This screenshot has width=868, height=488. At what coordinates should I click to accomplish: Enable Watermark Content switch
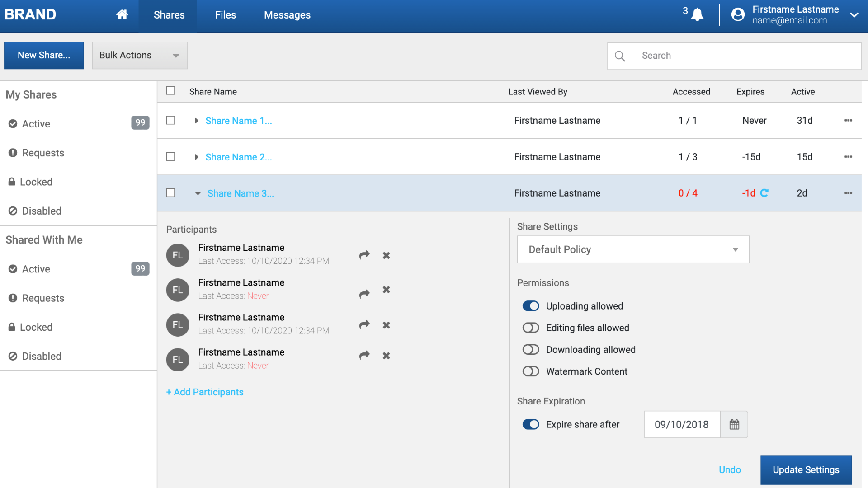531,371
